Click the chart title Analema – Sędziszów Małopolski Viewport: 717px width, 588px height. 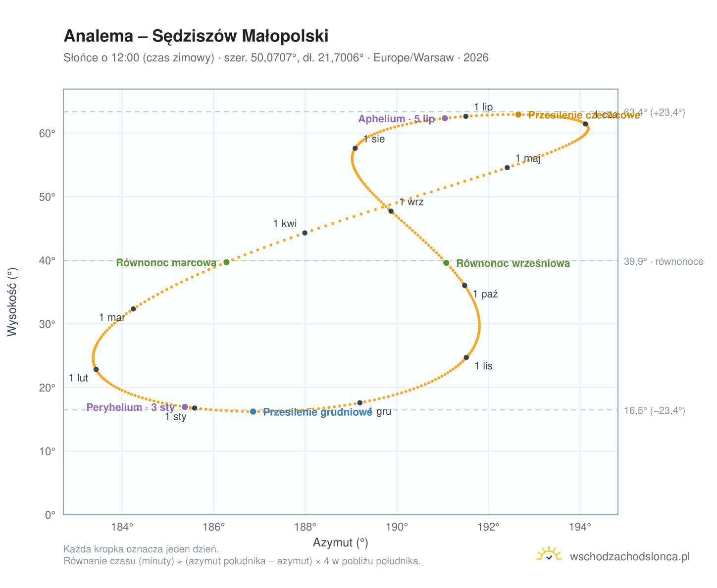pos(196,36)
